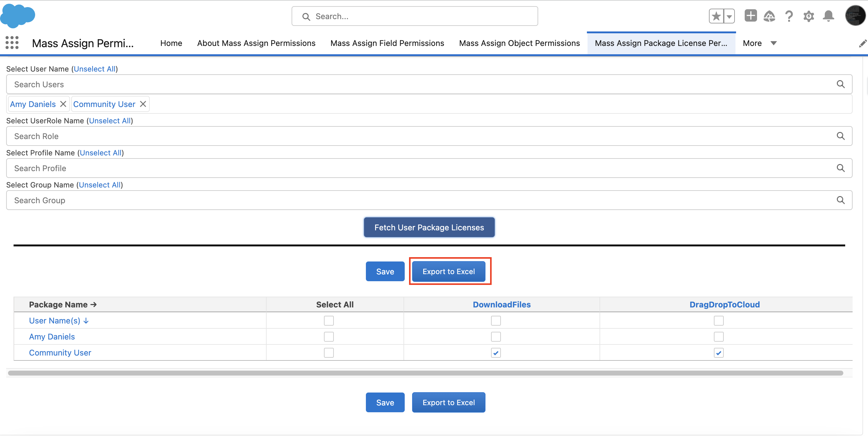Open the Mass Assign Object Permissions tab

[x=519, y=43]
